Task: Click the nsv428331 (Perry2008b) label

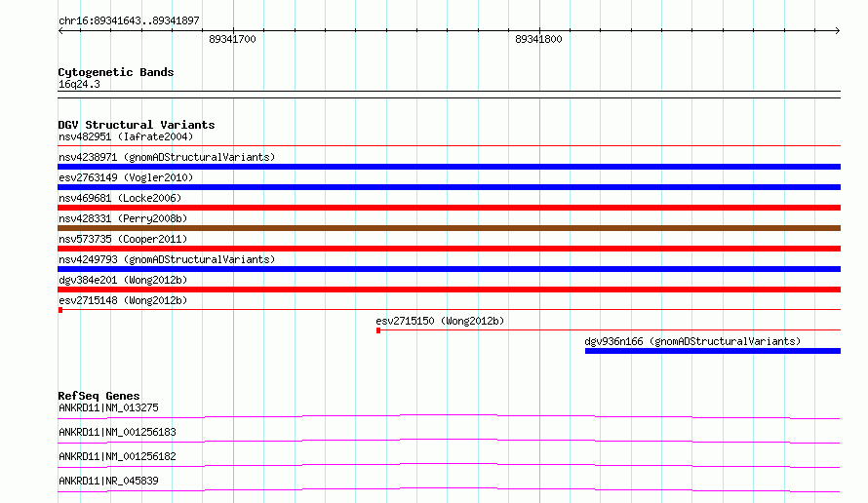Action: (x=123, y=218)
